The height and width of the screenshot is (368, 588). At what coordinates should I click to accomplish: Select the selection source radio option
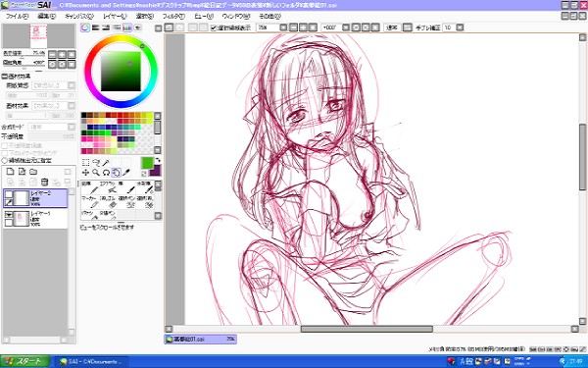pos(5,160)
